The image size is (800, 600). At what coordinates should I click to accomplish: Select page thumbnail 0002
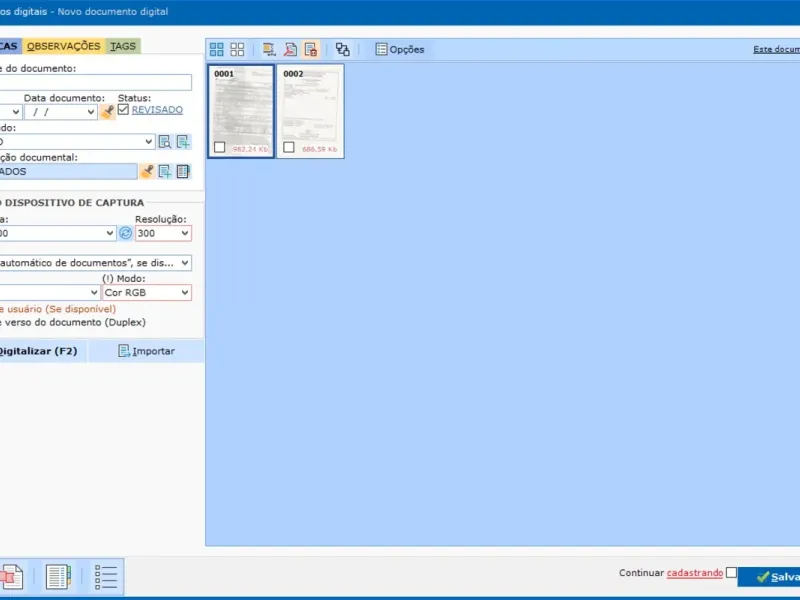coord(310,111)
